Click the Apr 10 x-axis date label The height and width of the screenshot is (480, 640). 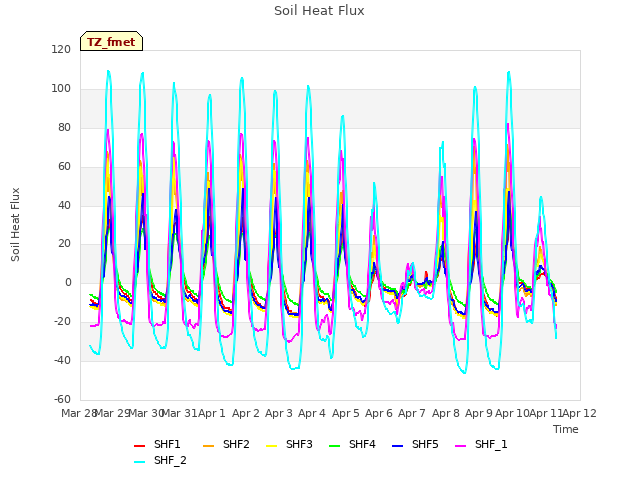click(x=512, y=413)
